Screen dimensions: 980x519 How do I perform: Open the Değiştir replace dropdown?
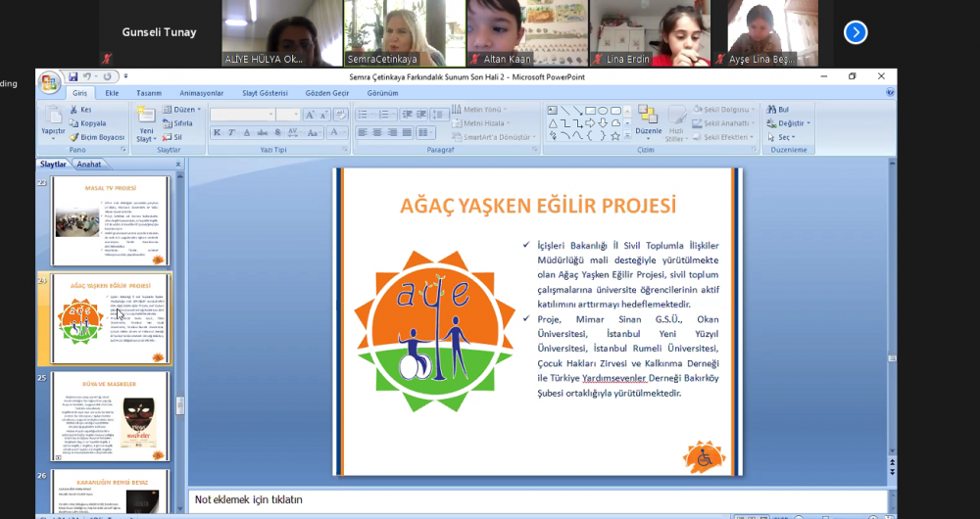coord(789,123)
